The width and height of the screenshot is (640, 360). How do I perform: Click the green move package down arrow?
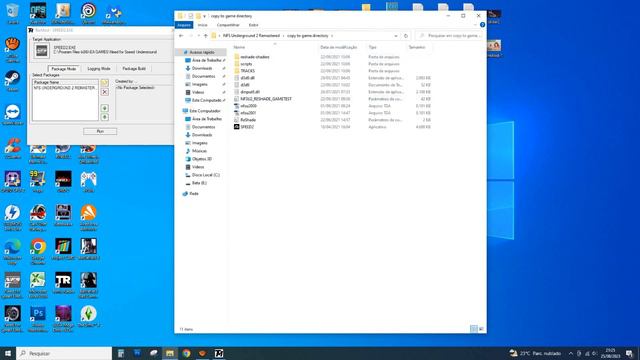[x=104, y=117]
